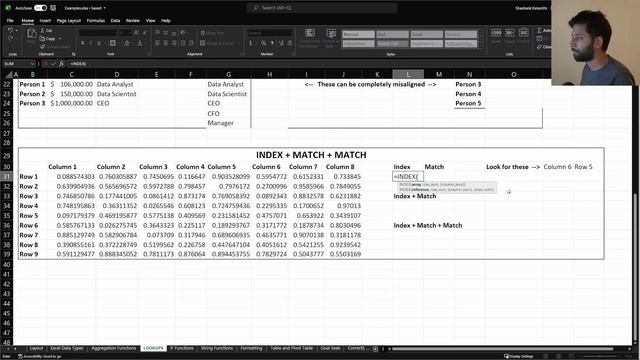Open the Table and Pivot Table sheet
Viewport: 640px width, 360px height.
pos(291,348)
